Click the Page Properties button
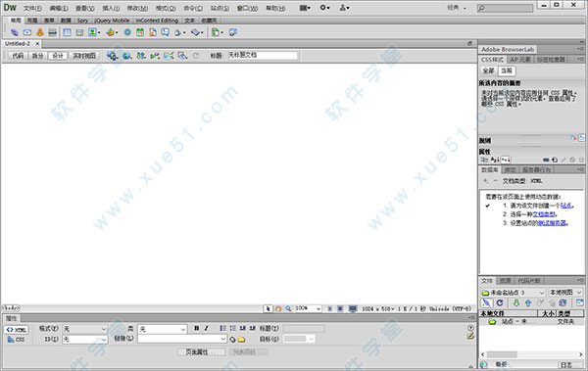This screenshot has height=371, width=588. (x=201, y=351)
